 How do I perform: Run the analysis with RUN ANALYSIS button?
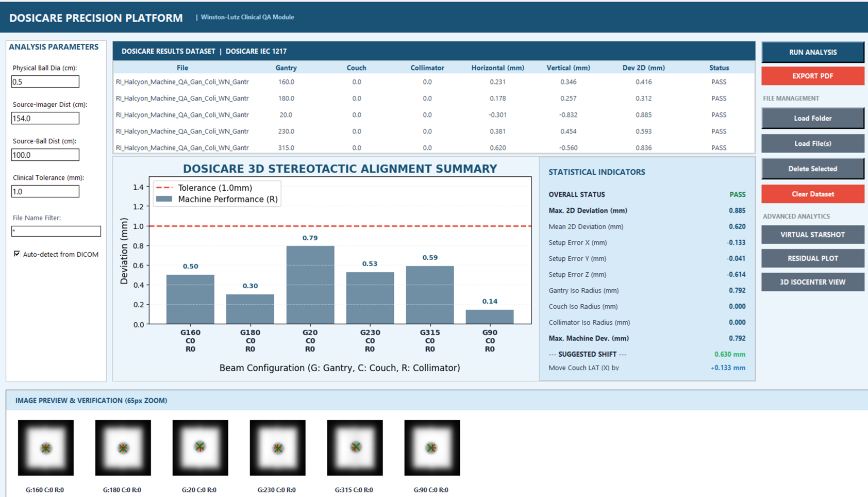pyautogui.click(x=812, y=52)
